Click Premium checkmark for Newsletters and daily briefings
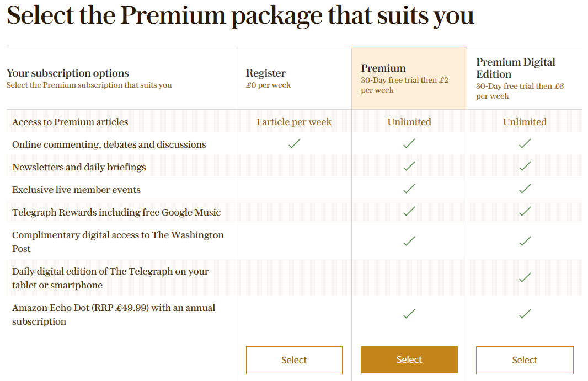Viewport: 588px width, 381px height. [x=409, y=166]
